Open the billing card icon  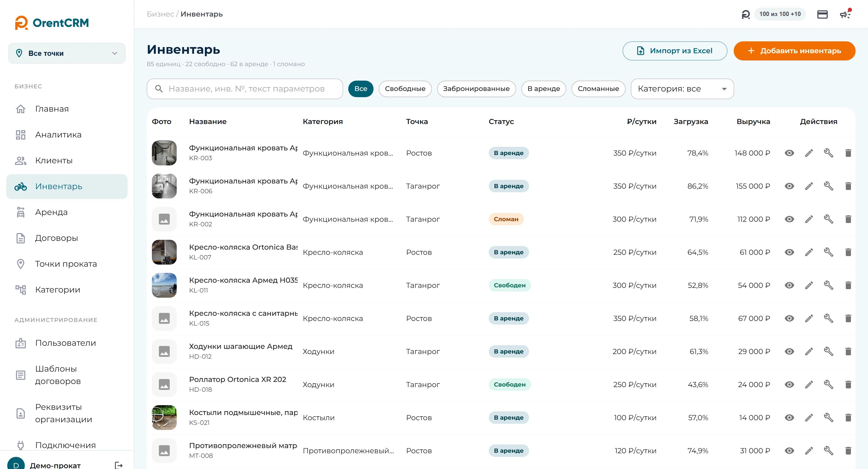(822, 14)
